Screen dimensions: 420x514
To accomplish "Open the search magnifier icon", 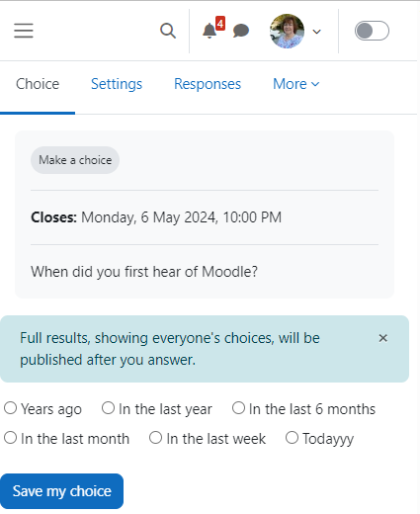I will pyautogui.click(x=168, y=31).
